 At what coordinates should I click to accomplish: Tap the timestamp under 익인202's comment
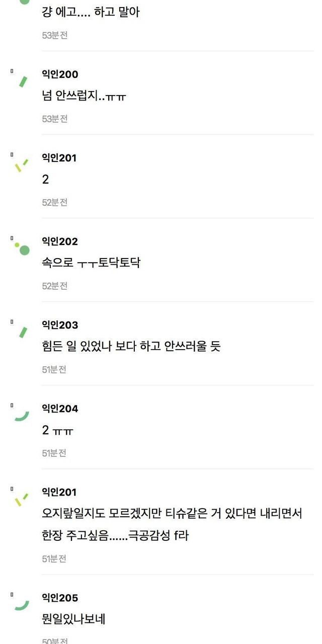tap(54, 286)
